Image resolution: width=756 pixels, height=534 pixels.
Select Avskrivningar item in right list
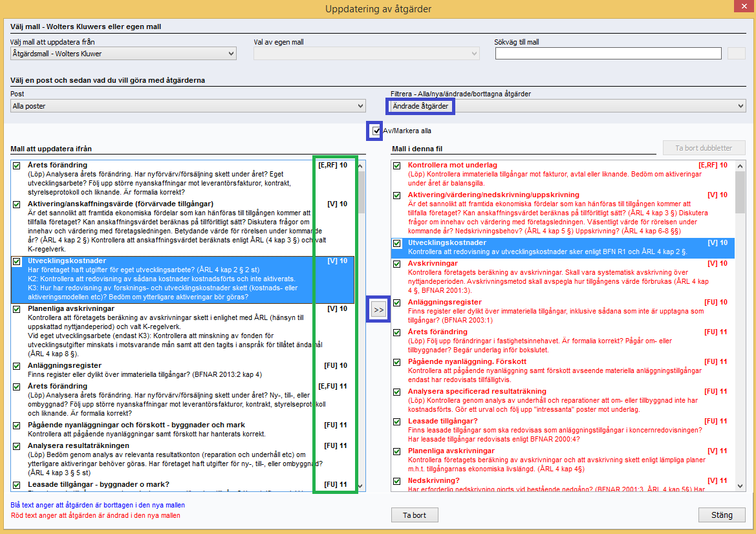563,277
